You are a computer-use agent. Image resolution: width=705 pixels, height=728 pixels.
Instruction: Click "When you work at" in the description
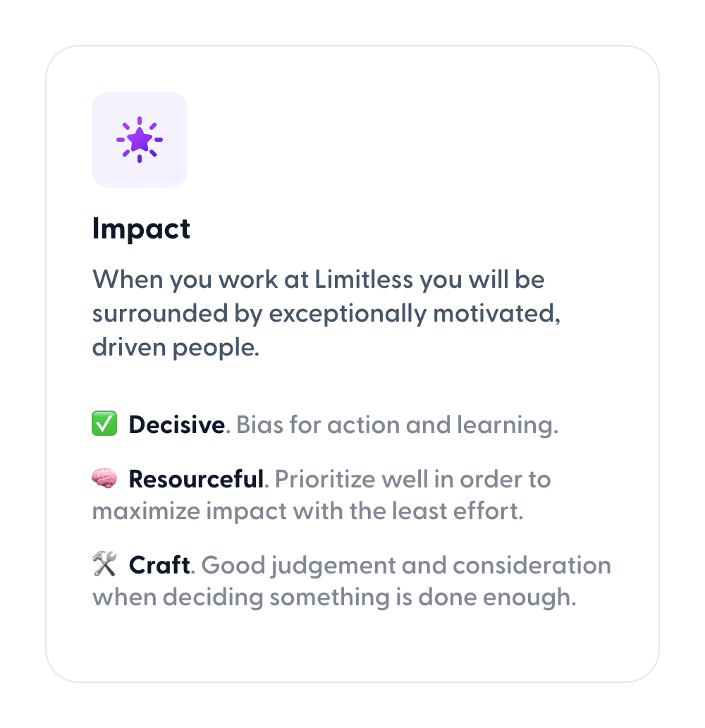point(200,279)
